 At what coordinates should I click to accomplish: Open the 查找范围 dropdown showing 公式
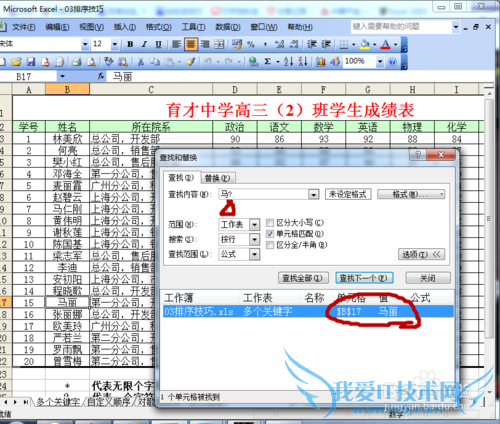coord(254,254)
